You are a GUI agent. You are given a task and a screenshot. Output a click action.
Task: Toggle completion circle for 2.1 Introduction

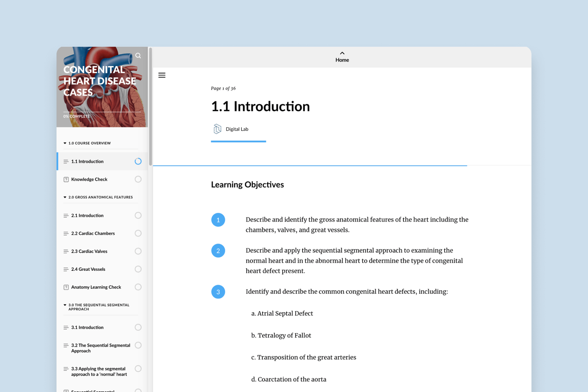click(138, 215)
